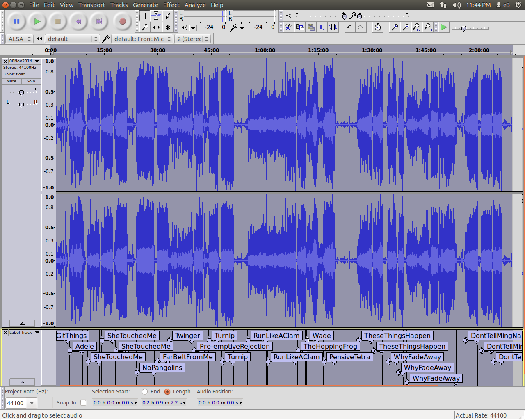Click the Undo arrow button
Viewport: 525px width, 420px height.
click(x=349, y=27)
